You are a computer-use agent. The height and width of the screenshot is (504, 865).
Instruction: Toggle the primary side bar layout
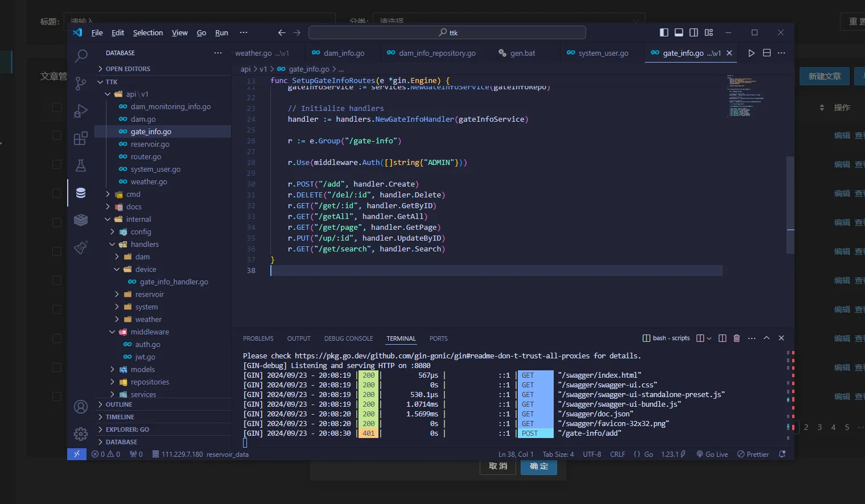[664, 32]
